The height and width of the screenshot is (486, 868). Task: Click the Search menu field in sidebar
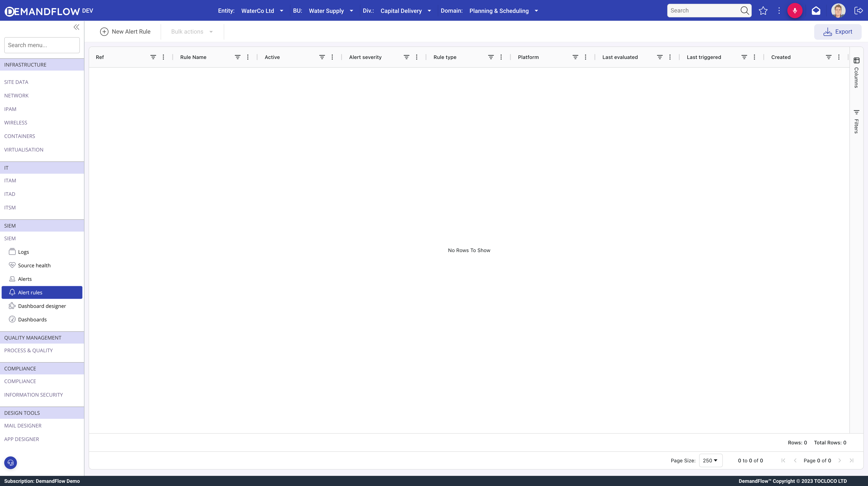click(x=42, y=45)
